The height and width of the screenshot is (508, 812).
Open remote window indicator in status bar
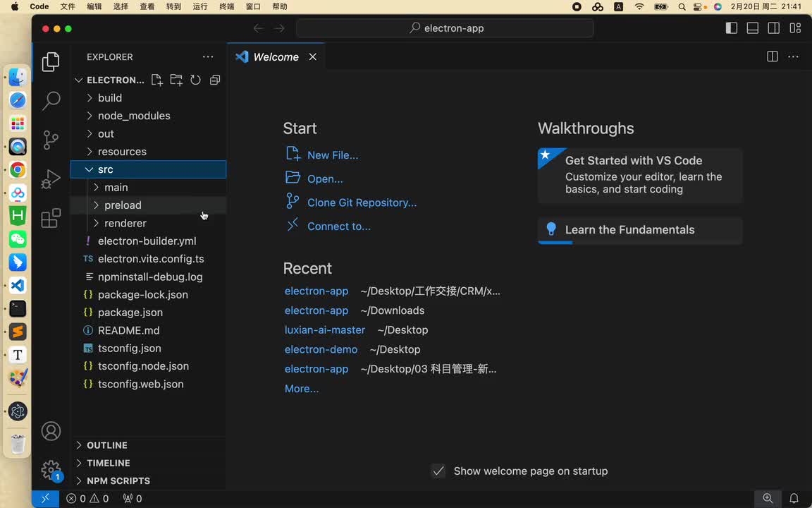point(45,499)
